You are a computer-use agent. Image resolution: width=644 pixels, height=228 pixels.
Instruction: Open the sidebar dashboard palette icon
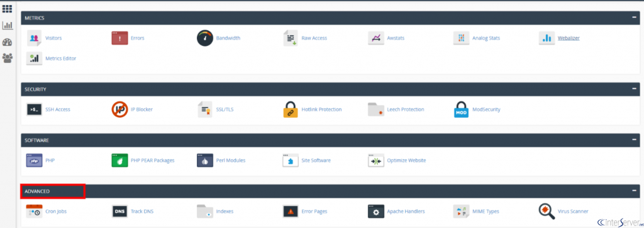point(7,42)
